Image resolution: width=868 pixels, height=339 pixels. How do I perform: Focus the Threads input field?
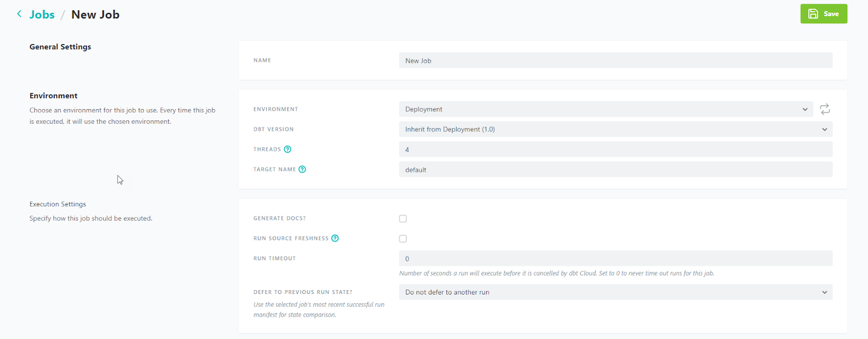[615, 149]
